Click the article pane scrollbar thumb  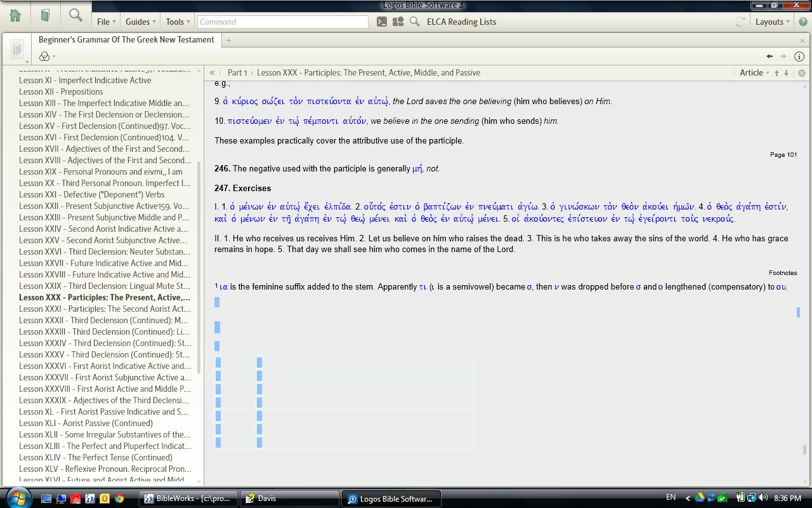click(x=805, y=450)
